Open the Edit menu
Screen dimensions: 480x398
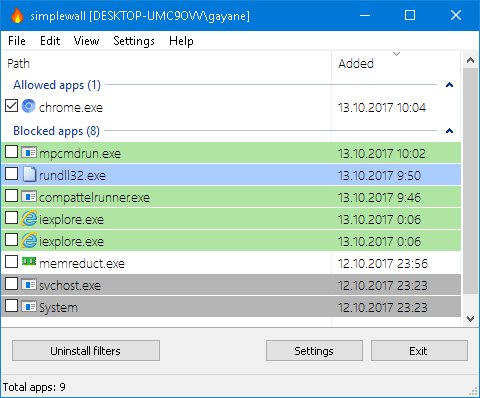click(50, 41)
